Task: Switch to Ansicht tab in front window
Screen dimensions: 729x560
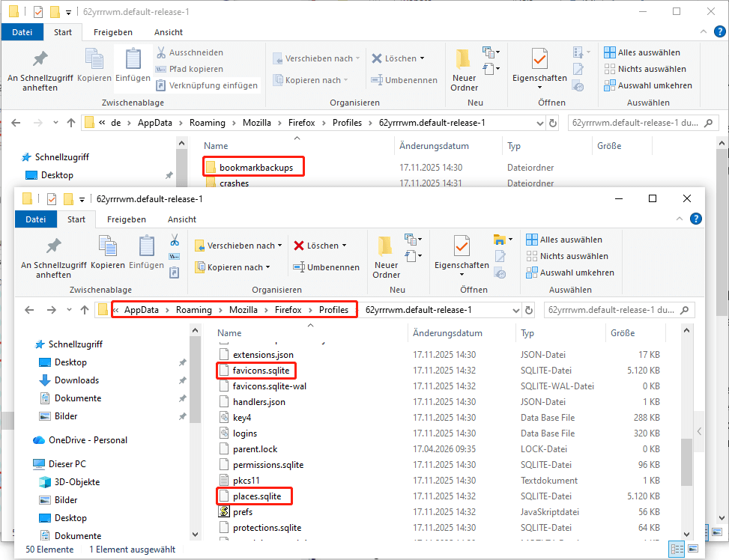Action: pyautogui.click(x=182, y=219)
